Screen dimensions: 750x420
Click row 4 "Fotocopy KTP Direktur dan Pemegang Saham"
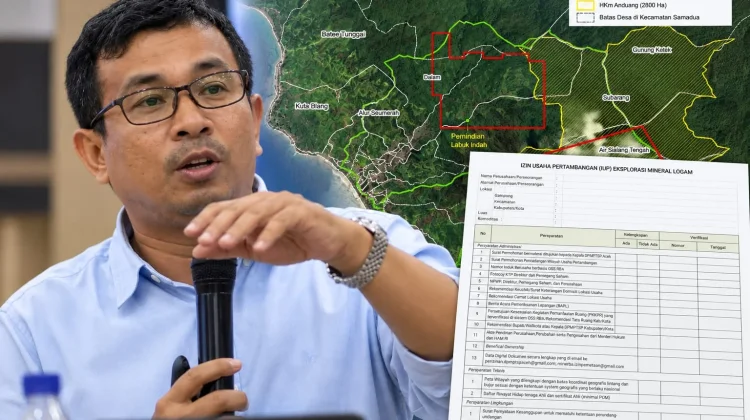[530, 275]
